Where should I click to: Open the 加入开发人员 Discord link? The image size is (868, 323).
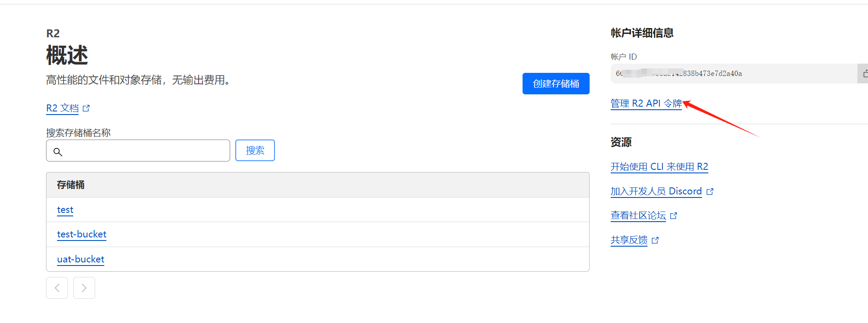(x=656, y=191)
